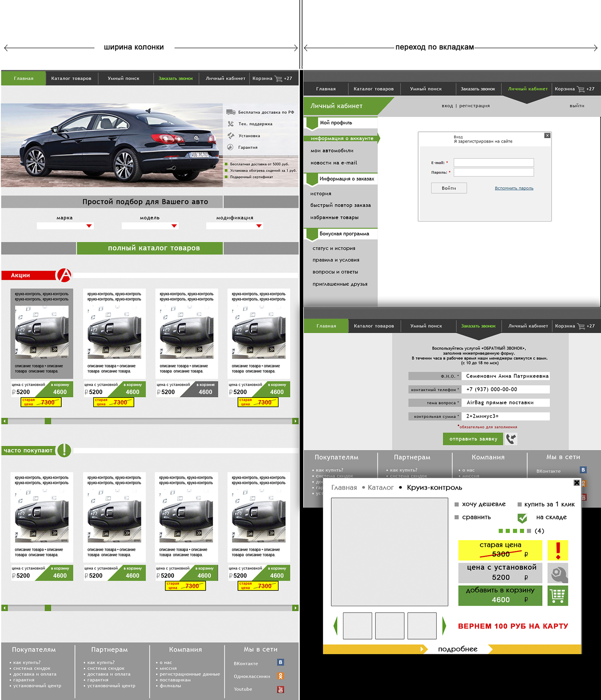Open приглашенные друзья in the sidebar

[x=340, y=284]
